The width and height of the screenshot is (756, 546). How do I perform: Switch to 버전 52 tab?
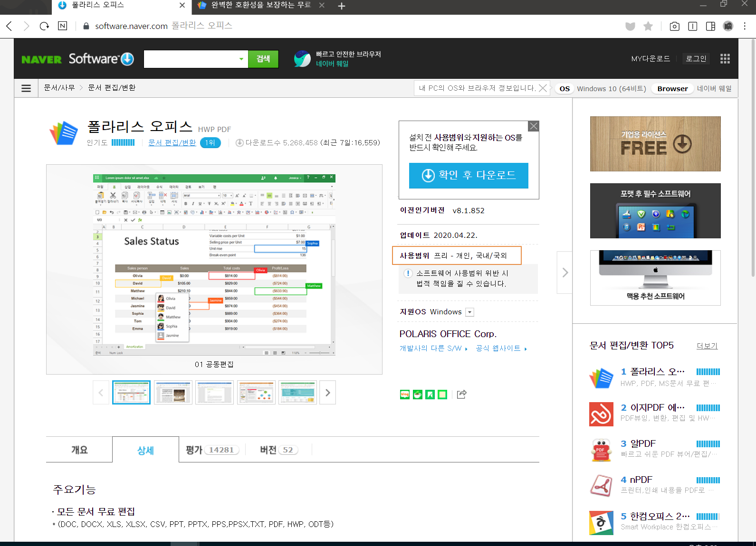coord(279,450)
